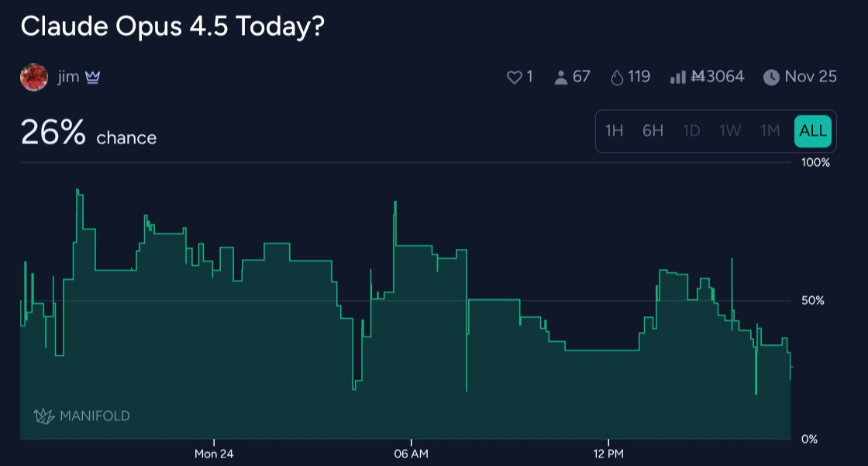Screen dimensions: 868x466
Task: Click the Manifold logo watermark
Action: 81,416
